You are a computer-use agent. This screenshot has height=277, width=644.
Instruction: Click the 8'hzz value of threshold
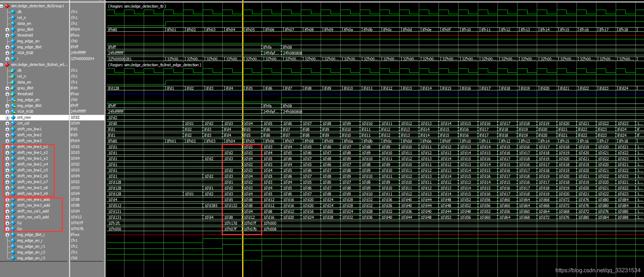point(75,94)
